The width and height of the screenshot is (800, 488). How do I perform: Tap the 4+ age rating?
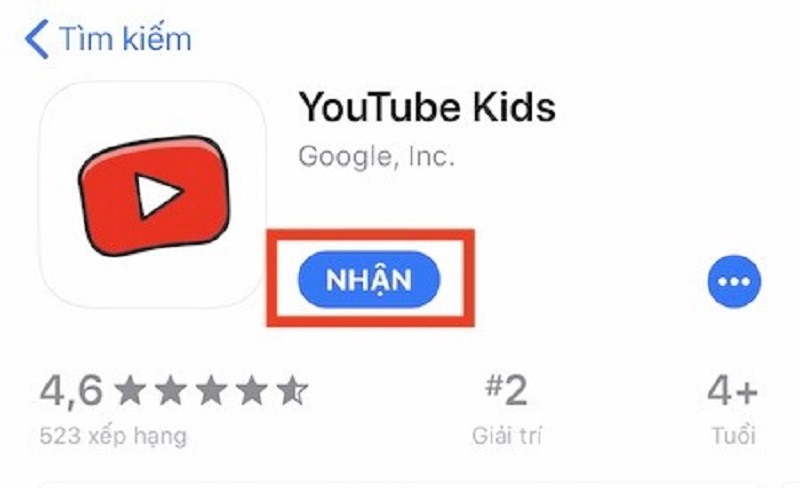[733, 391]
